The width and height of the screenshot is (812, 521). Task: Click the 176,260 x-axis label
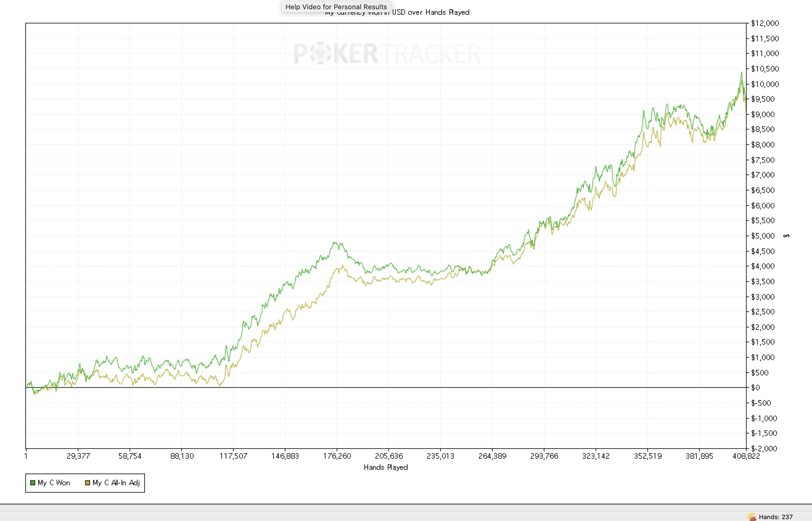337,456
